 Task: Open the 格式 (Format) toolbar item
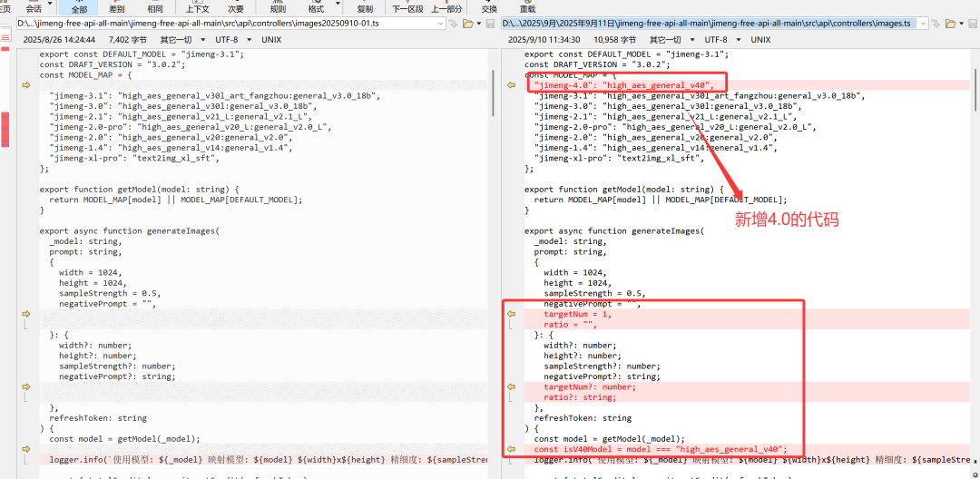[316, 6]
